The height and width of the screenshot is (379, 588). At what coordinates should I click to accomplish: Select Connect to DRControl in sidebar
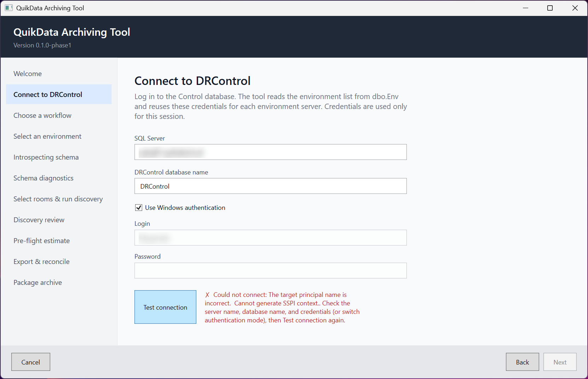pyautogui.click(x=59, y=94)
